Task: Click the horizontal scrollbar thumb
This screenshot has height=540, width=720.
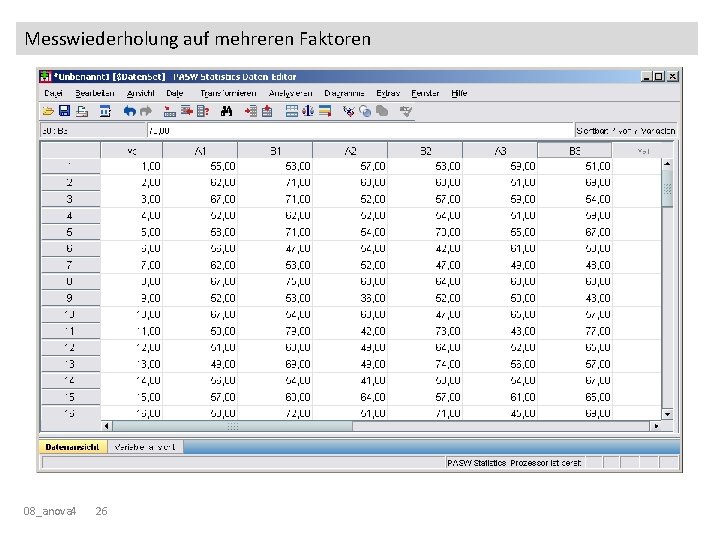Action: coord(233,426)
